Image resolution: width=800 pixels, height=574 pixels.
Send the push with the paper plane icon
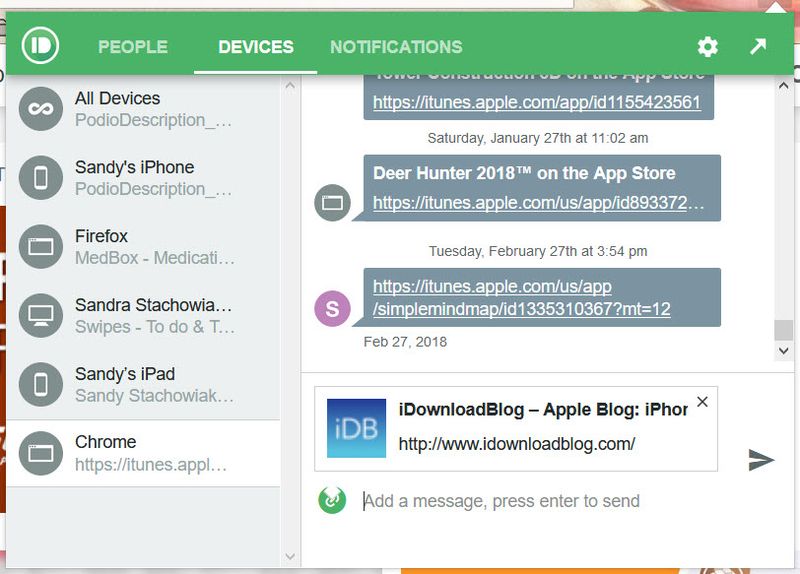761,460
